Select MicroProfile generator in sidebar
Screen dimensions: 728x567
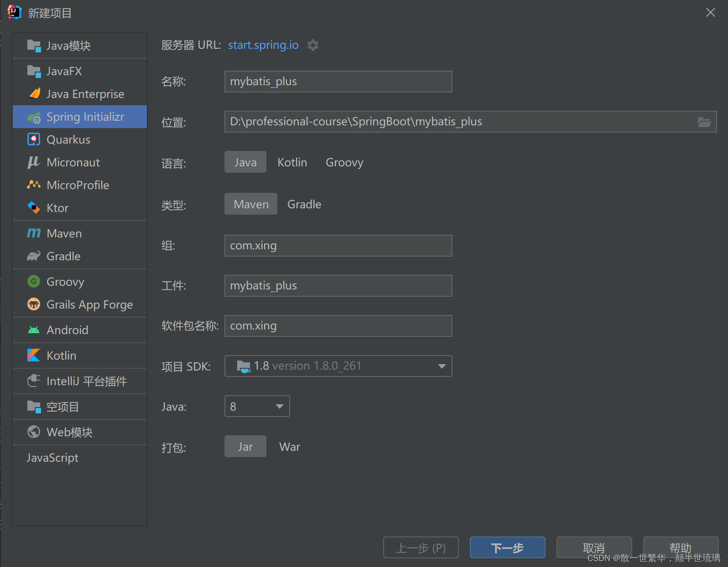[80, 185]
